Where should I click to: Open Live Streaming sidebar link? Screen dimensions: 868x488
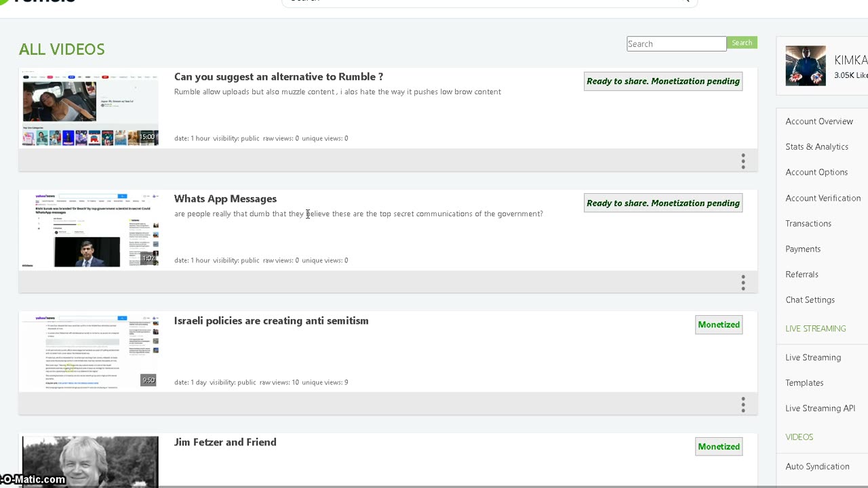coord(813,357)
